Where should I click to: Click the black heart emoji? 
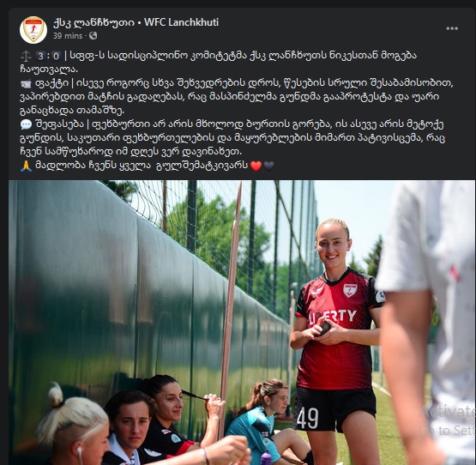[x=268, y=166]
